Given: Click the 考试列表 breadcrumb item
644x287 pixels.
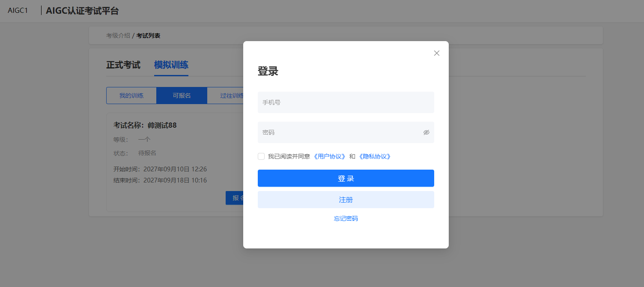Looking at the screenshot, I should tap(149, 36).
